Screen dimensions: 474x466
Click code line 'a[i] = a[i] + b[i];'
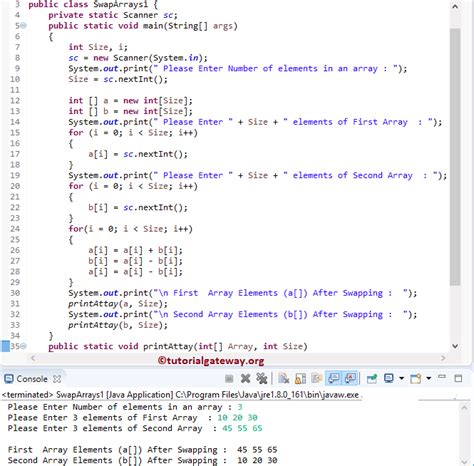tap(135, 250)
